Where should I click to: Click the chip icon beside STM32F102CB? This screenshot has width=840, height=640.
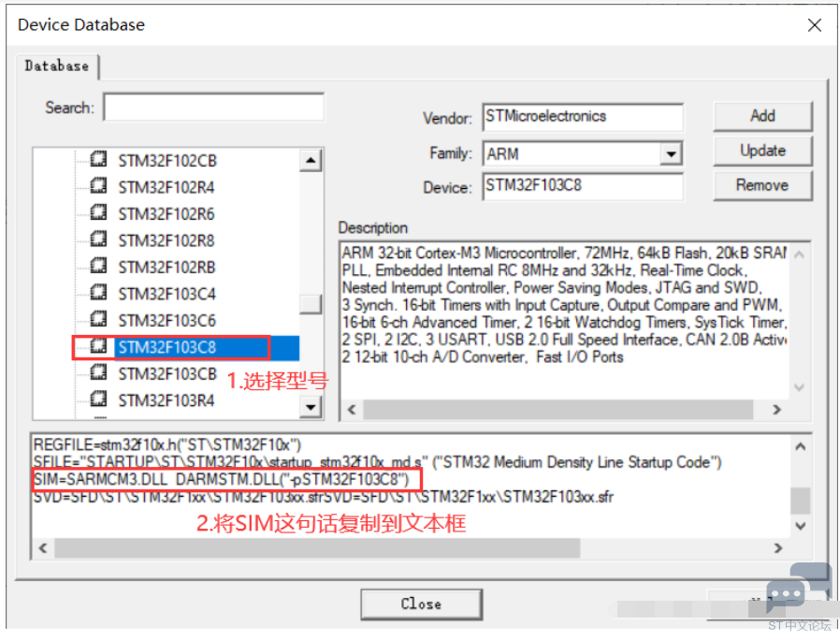pos(98,159)
